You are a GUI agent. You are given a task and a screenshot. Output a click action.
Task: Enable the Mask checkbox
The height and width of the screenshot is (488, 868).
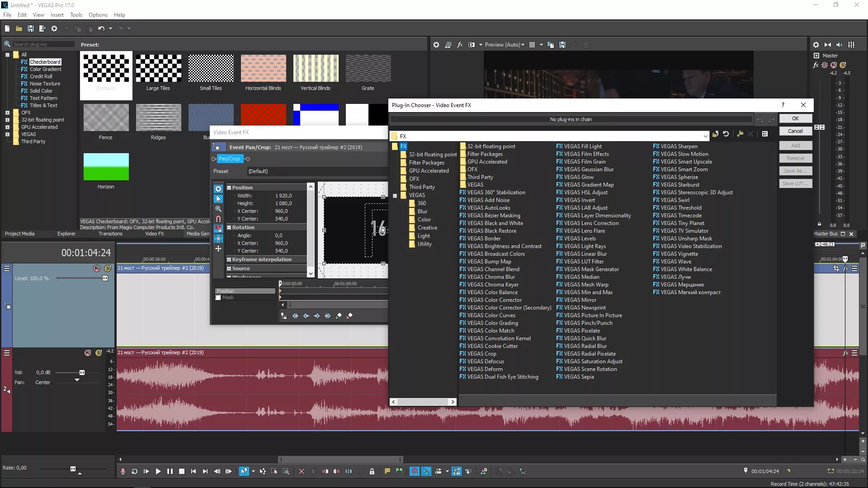pos(218,297)
